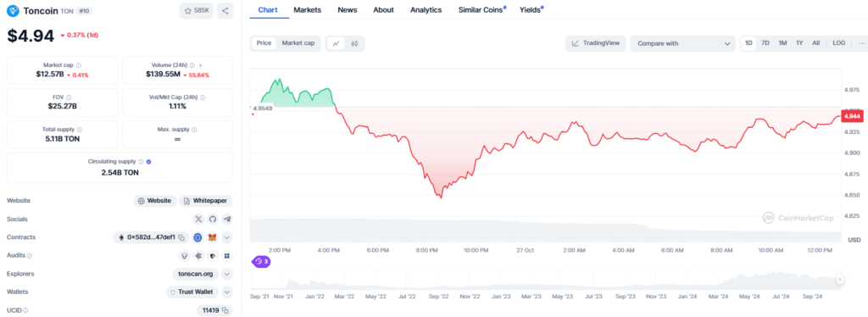Image resolution: width=868 pixels, height=317 pixels.
Task: Open the X (Twitter) social link
Action: click(198, 219)
